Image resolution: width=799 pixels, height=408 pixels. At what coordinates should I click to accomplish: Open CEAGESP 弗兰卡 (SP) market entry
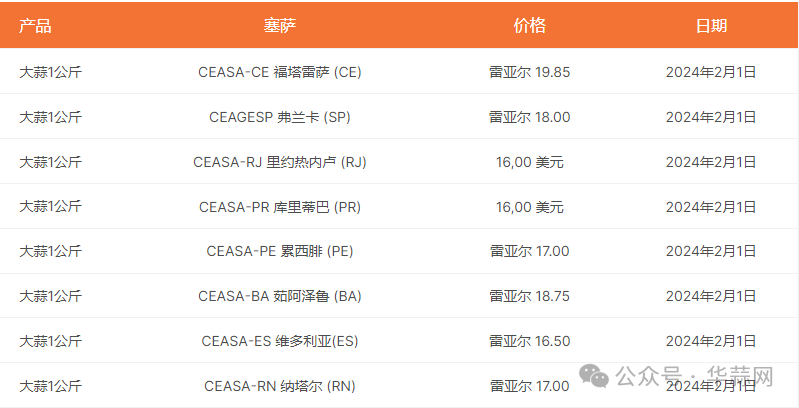(x=280, y=117)
